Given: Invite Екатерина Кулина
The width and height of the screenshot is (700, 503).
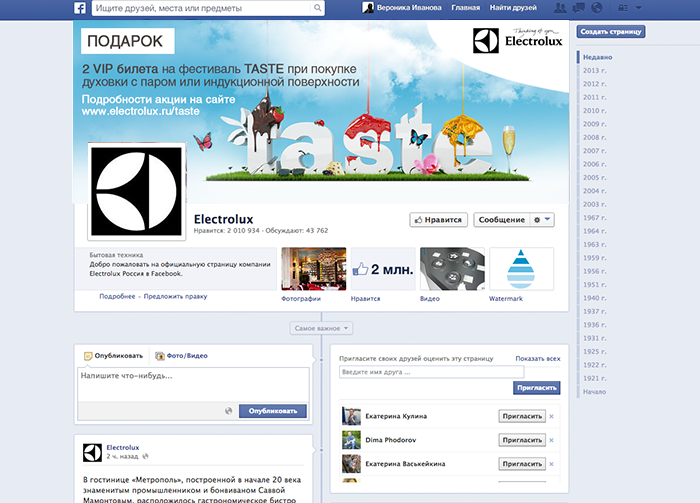Looking at the screenshot, I should (522, 416).
